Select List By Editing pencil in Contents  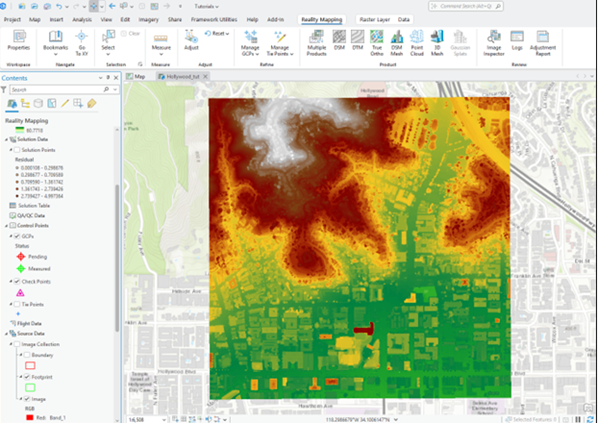pos(65,103)
